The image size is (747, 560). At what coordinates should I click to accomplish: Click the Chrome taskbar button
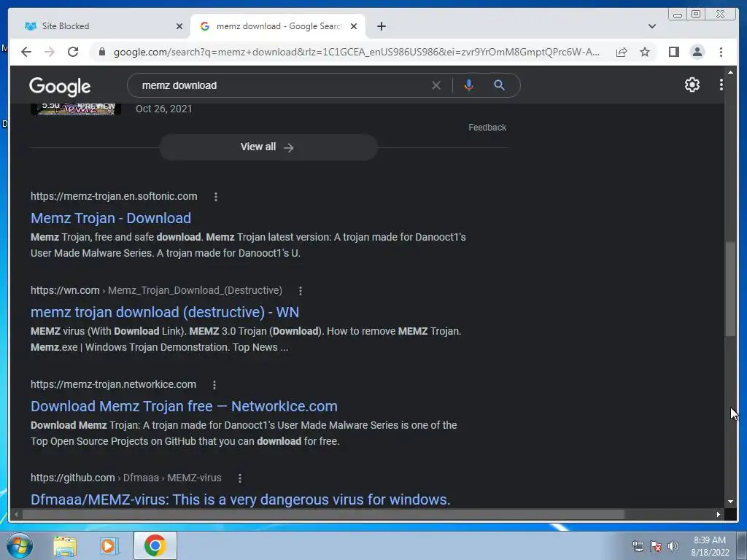155,545
